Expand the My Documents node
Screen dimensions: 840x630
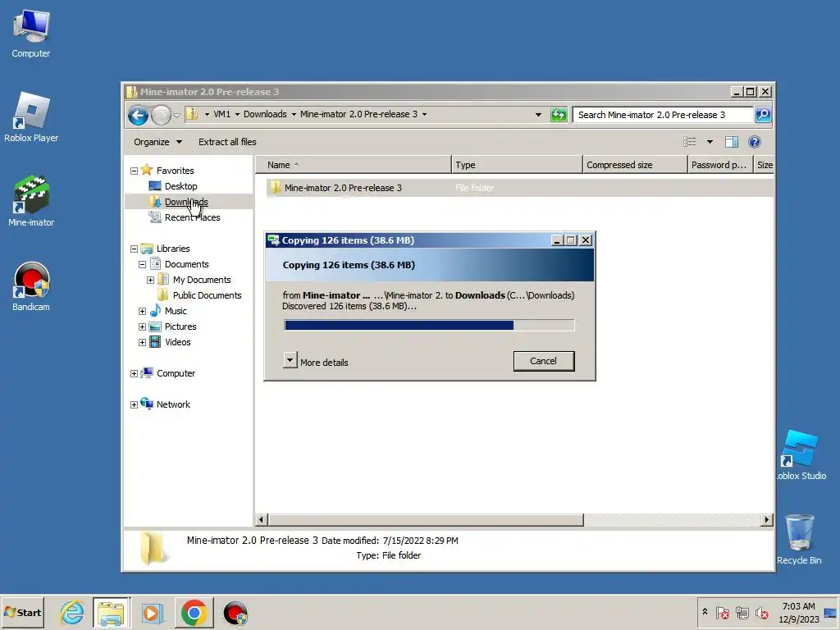pos(150,281)
